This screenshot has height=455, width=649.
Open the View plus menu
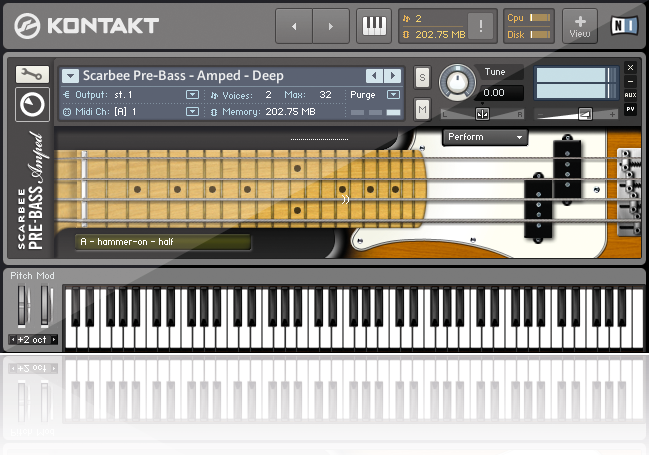point(580,26)
